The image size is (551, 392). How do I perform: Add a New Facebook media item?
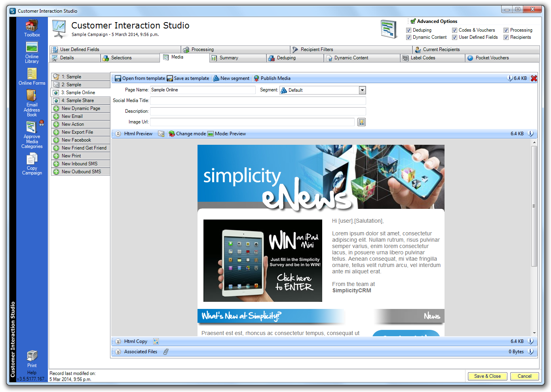(x=81, y=140)
